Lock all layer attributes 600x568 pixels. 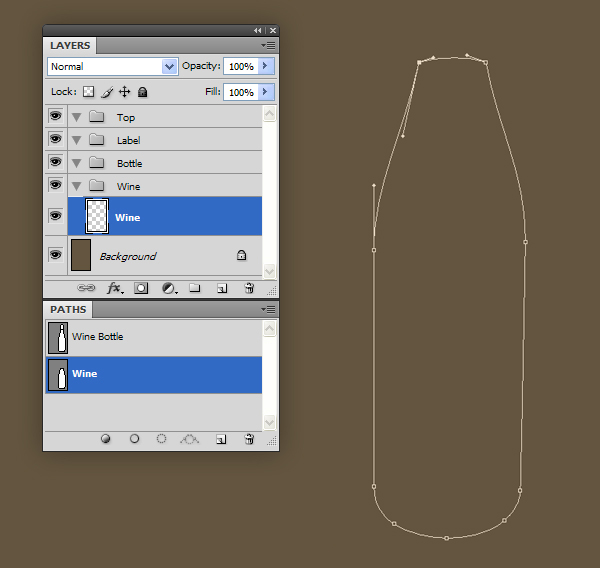pos(142,92)
